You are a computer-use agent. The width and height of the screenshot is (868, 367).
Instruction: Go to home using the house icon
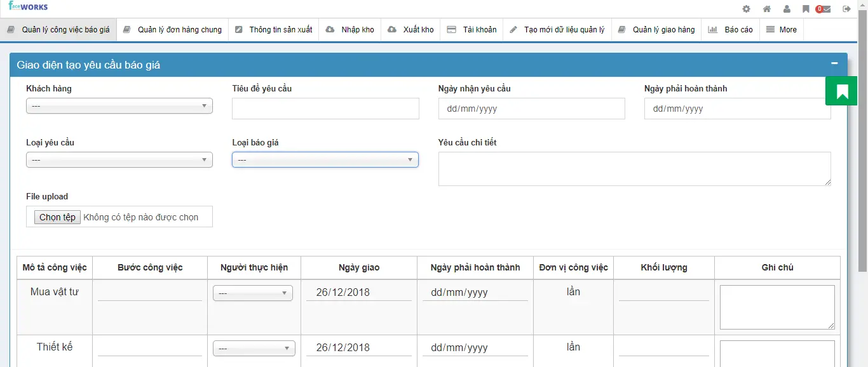(767, 9)
